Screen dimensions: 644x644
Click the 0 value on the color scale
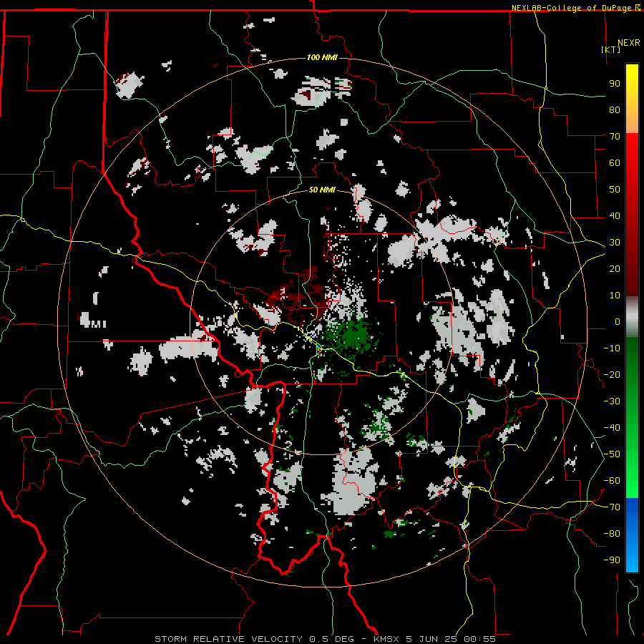click(x=618, y=321)
